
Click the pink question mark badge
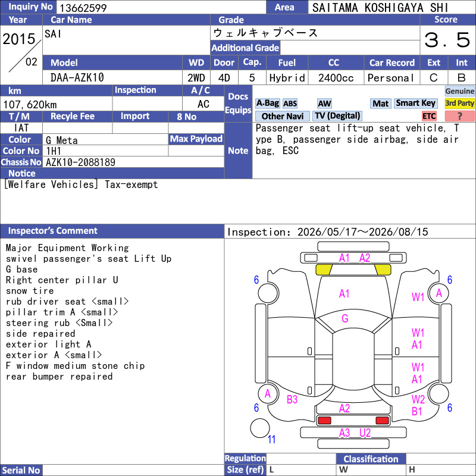(459, 116)
